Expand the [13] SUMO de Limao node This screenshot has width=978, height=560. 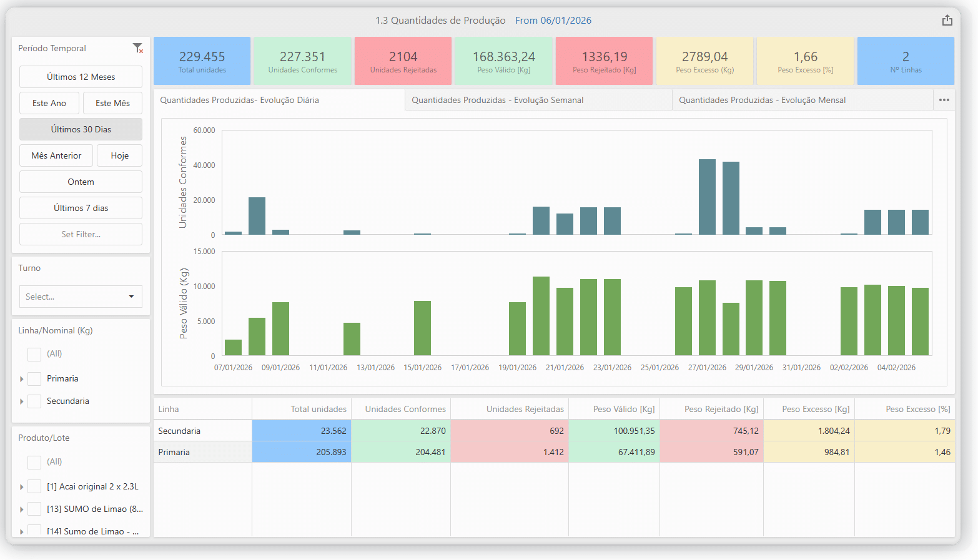22,509
